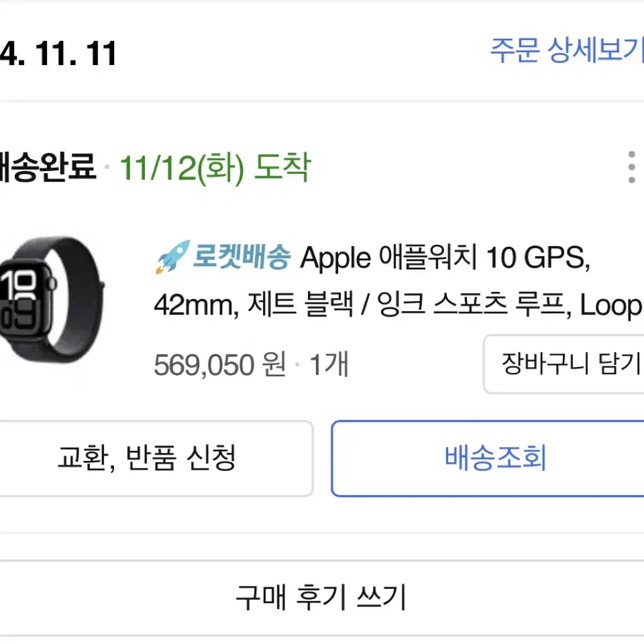Tap the 로켓배송 badge label

(242, 257)
